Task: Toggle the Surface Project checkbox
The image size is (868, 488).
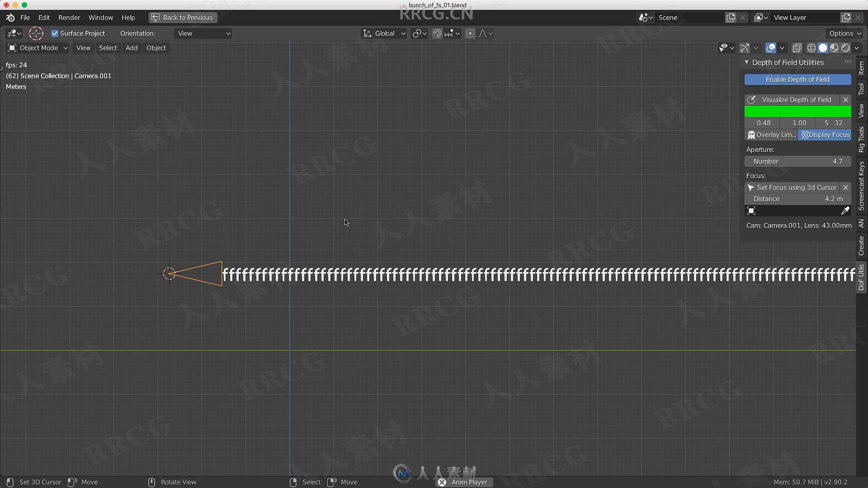Action: click(x=55, y=33)
